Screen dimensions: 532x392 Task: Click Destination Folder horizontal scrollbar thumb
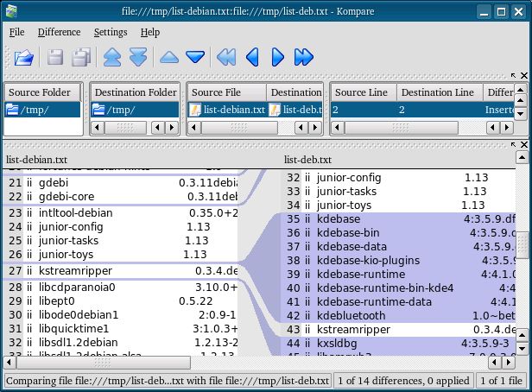pos(125,128)
